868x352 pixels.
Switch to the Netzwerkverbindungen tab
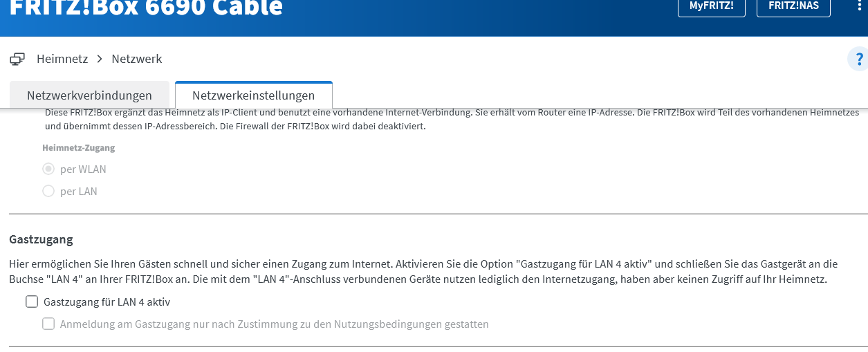89,95
